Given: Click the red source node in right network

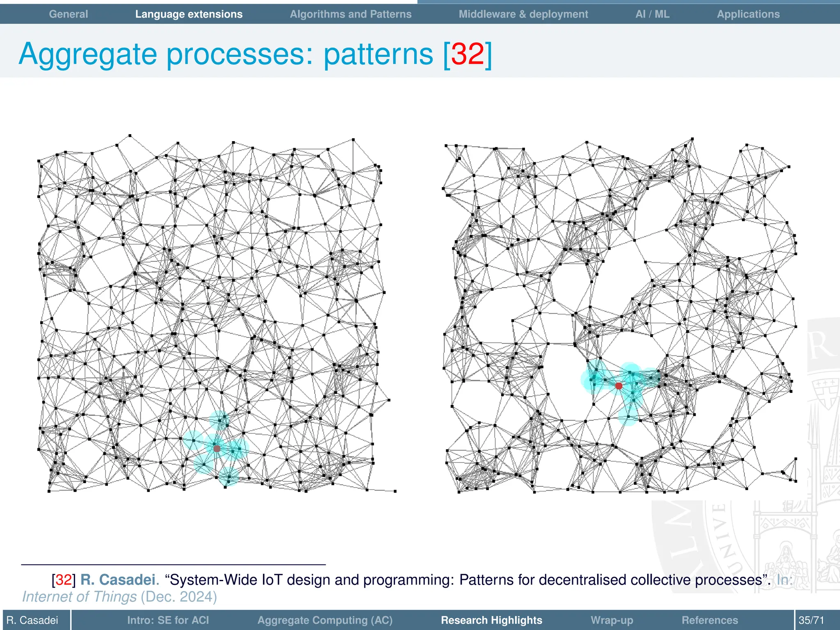Looking at the screenshot, I should click(x=619, y=386).
